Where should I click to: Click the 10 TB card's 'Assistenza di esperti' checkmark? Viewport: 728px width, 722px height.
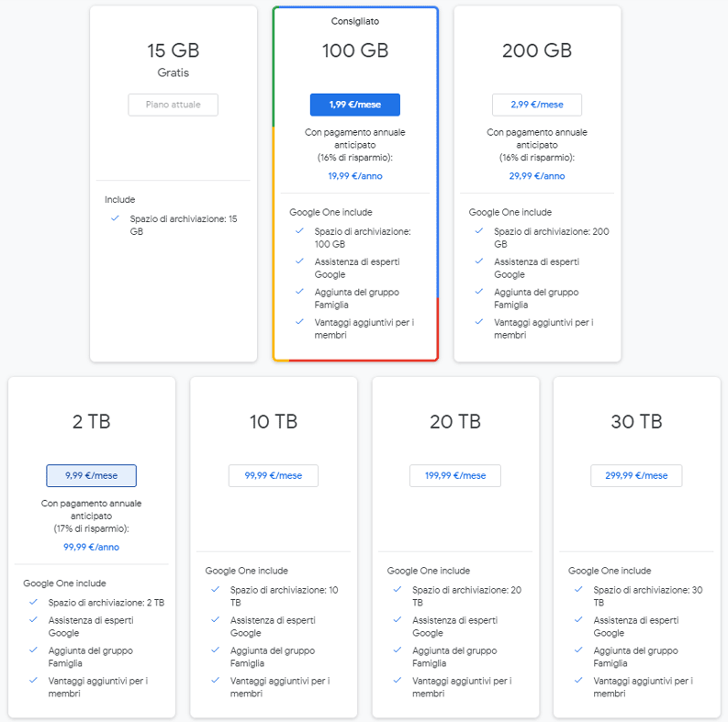[216, 619]
